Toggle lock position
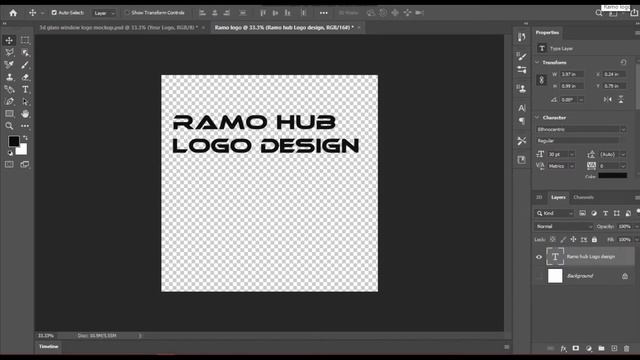 pos(573,240)
